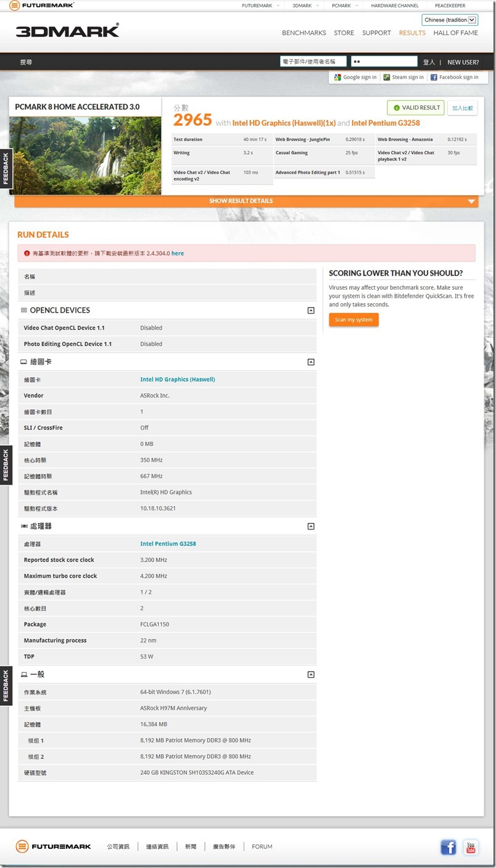This screenshot has width=496, height=868.
Task: Open the 3DMARK top menu dropdown
Action: click(x=305, y=6)
